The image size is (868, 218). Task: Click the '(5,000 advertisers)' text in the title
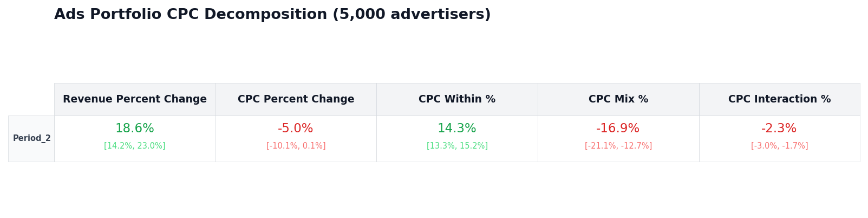[x=412, y=15]
